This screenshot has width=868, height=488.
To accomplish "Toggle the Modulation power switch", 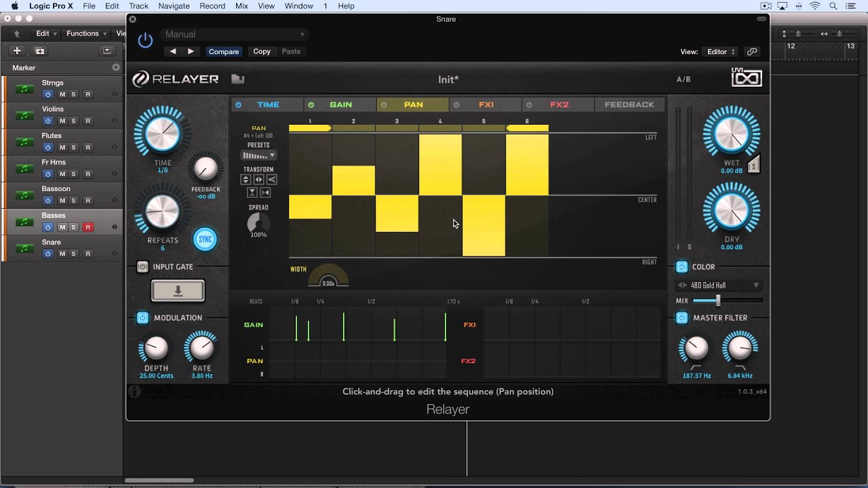I will pos(142,318).
